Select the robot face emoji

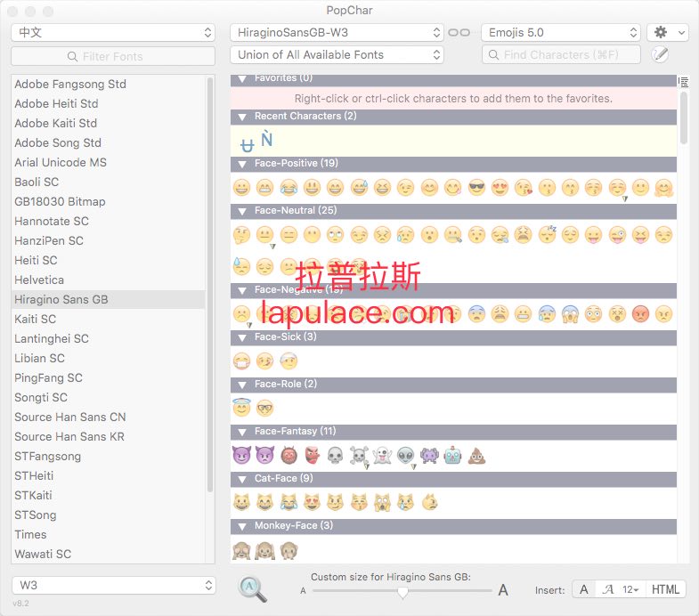tap(452, 456)
